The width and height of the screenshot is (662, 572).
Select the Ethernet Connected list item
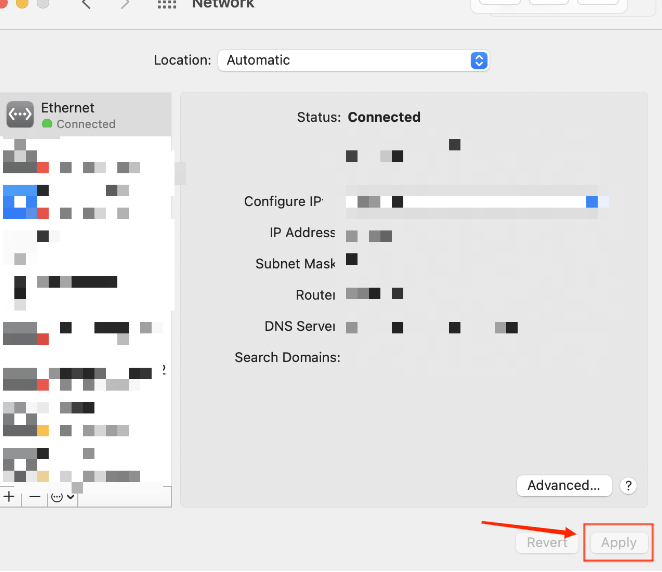pyautogui.click(x=86, y=114)
